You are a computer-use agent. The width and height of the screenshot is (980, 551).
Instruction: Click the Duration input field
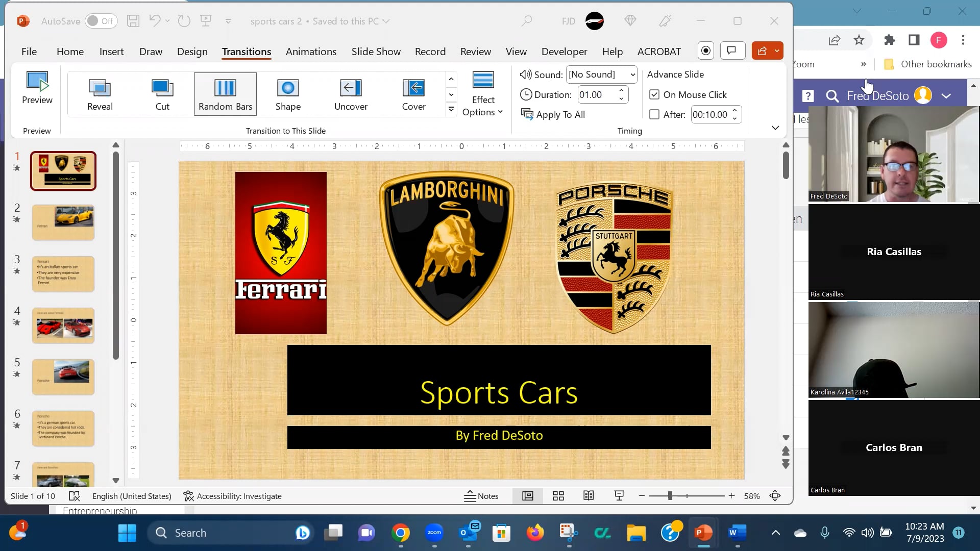pyautogui.click(x=597, y=95)
